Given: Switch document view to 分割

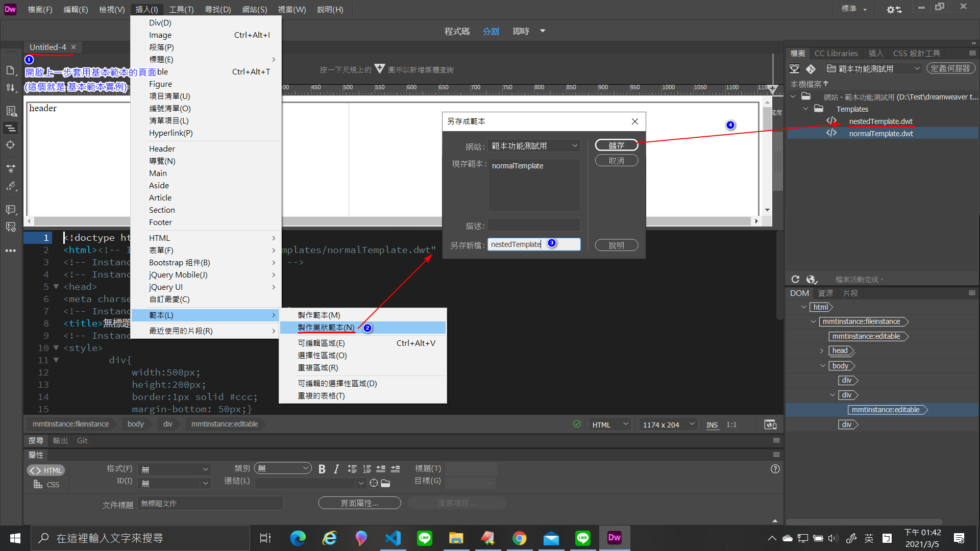Looking at the screenshot, I should 491,31.
